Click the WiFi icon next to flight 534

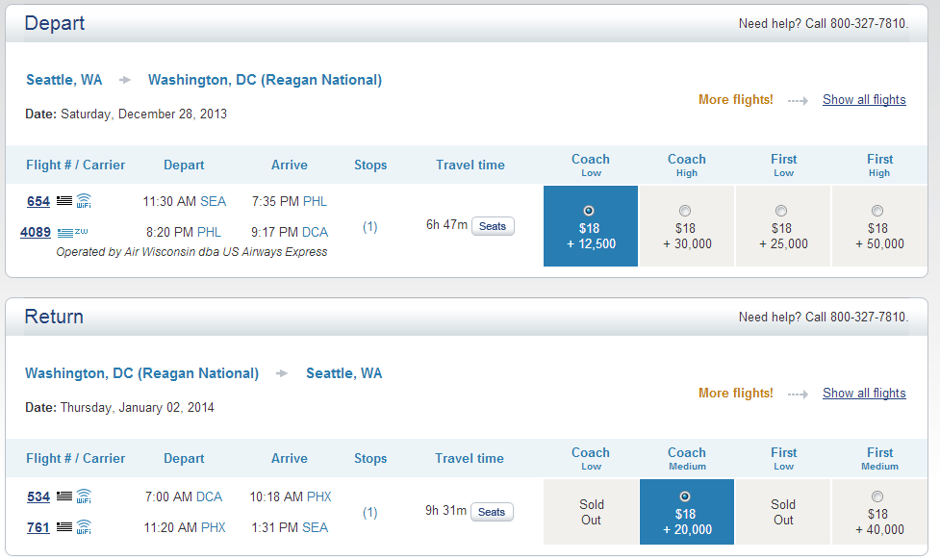coord(84,496)
